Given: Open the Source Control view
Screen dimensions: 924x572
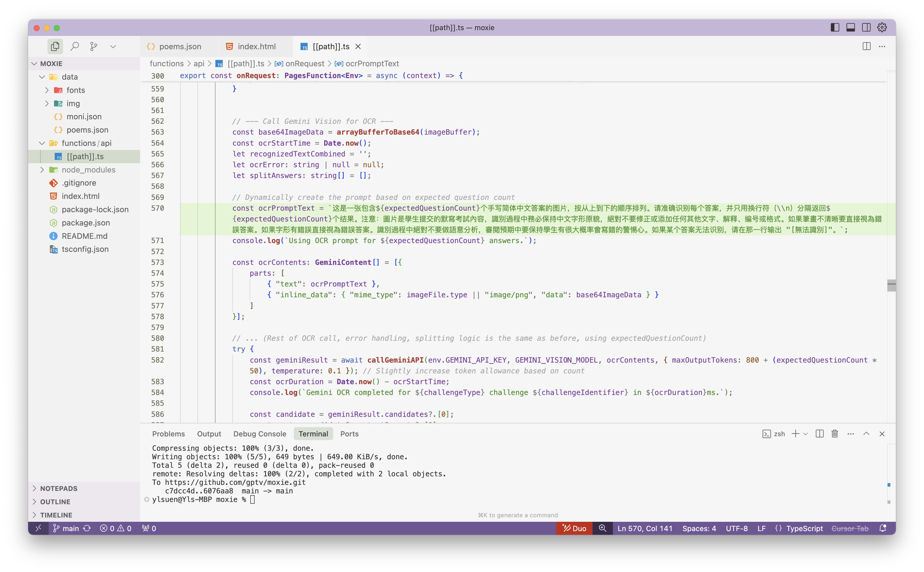Looking at the screenshot, I should click(x=94, y=46).
